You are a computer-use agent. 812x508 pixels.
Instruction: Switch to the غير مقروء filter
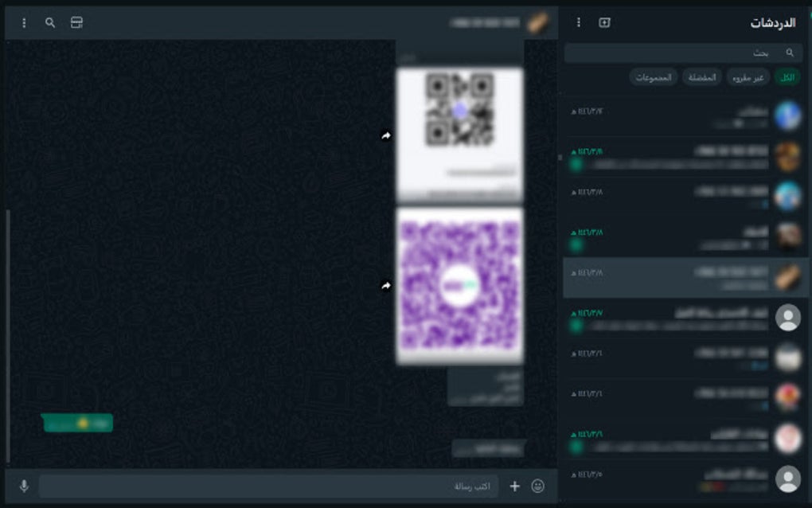(x=748, y=77)
